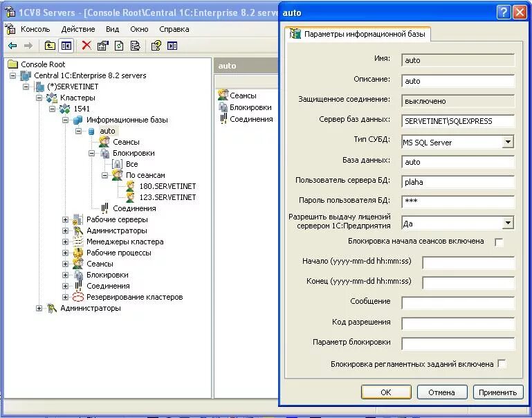
Task: Click the Начало date-time field
Action: (468, 262)
